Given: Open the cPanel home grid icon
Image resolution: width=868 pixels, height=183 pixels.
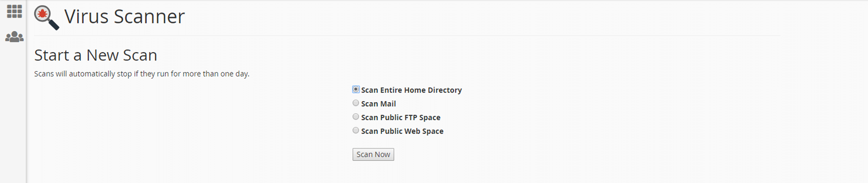Looking at the screenshot, I should pos(14,11).
